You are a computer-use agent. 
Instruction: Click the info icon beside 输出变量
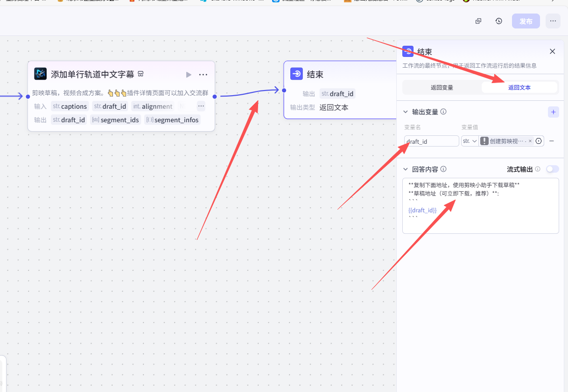pyautogui.click(x=443, y=112)
